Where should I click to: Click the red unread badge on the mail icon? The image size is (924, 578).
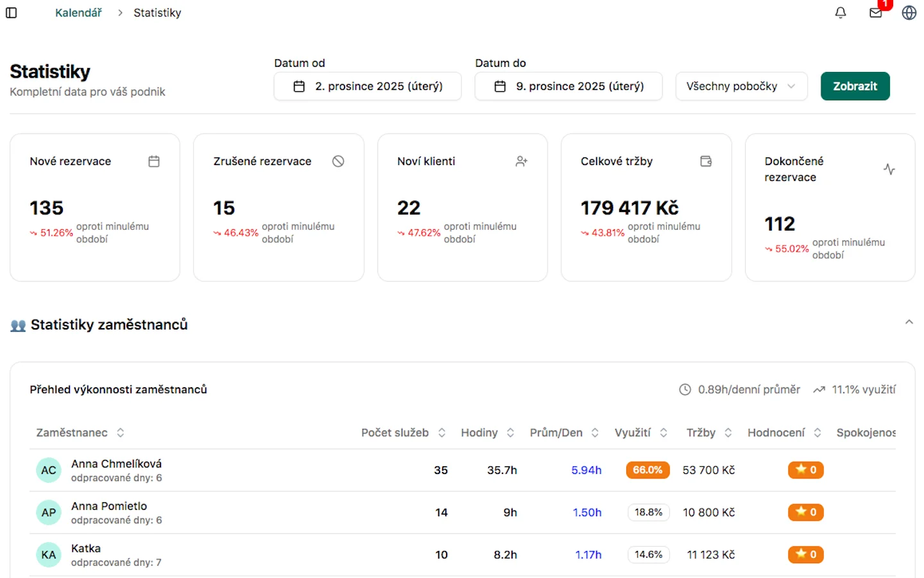[x=885, y=4]
